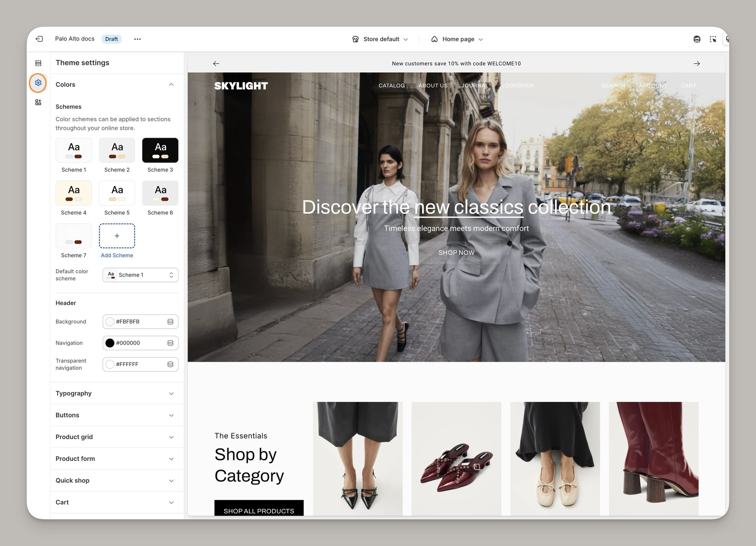Click CATALOG in the store navigation

click(391, 86)
